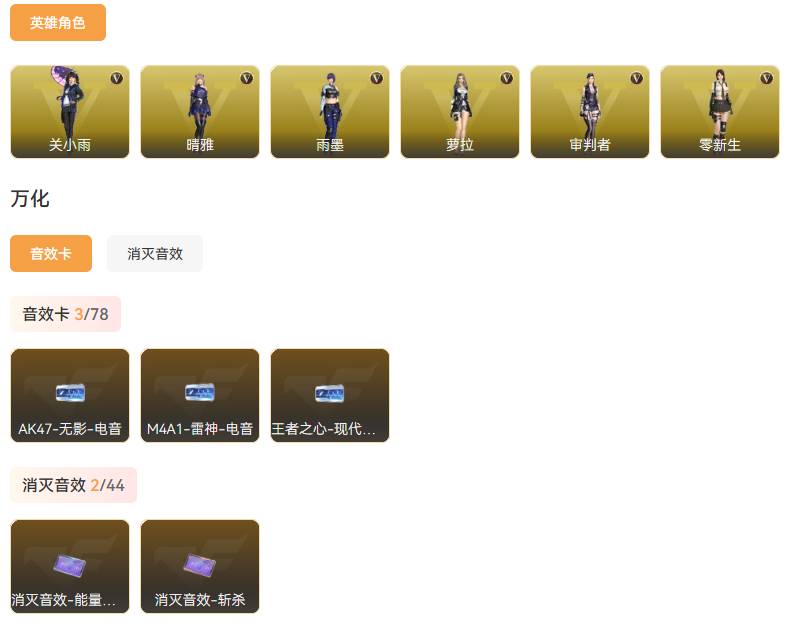
Task: Click the V badge on 关小雨 card
Action: pos(117,78)
